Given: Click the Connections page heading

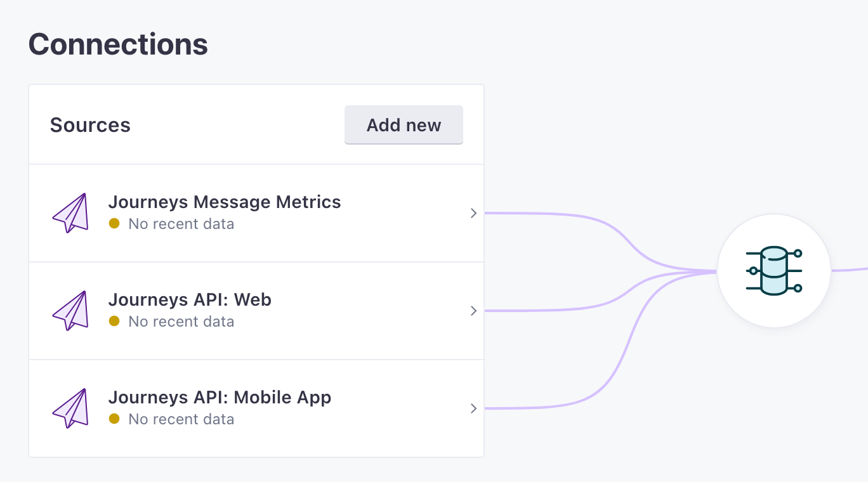Looking at the screenshot, I should 118,44.
